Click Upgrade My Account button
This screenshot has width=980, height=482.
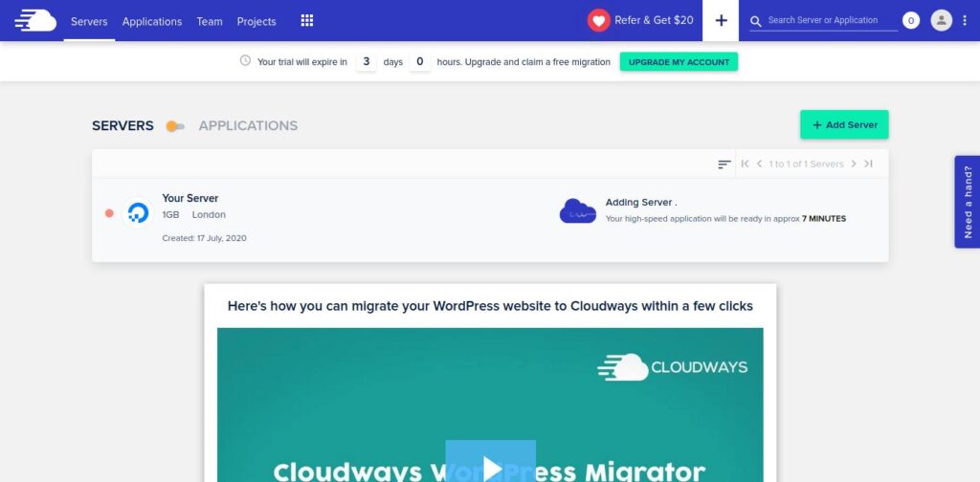coord(679,62)
